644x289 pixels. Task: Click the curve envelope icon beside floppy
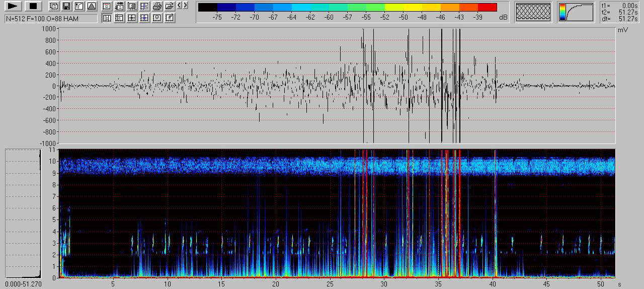point(78,7)
